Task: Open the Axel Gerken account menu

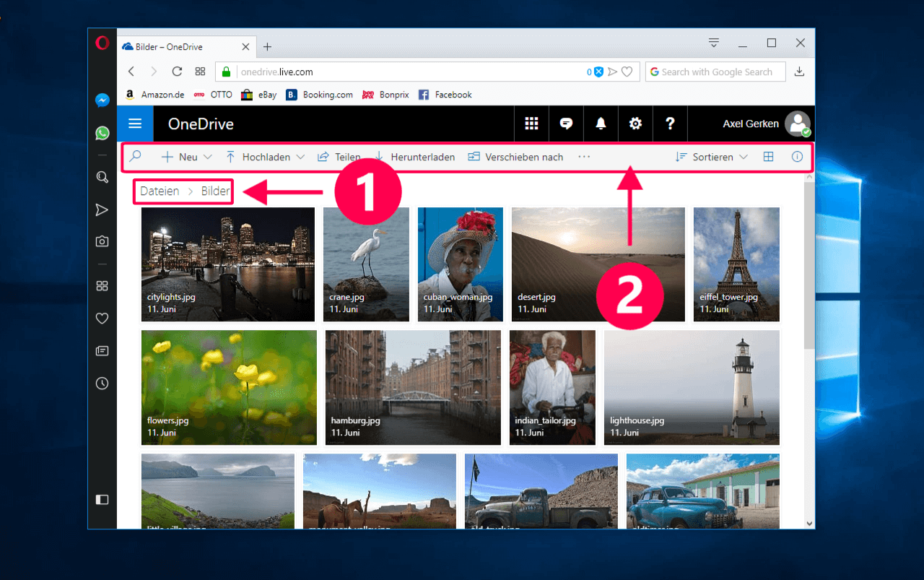Action: (767, 124)
